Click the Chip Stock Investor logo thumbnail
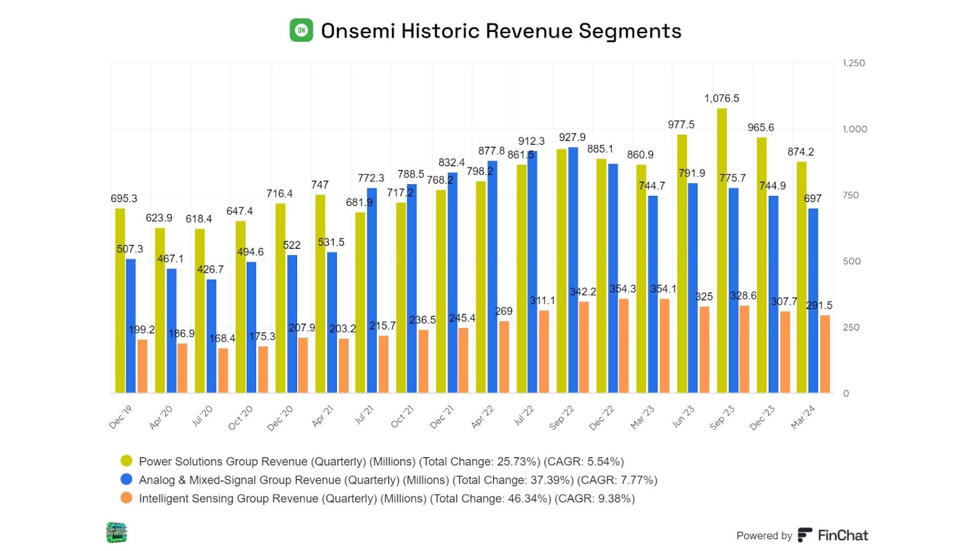980x551 pixels. [116, 532]
